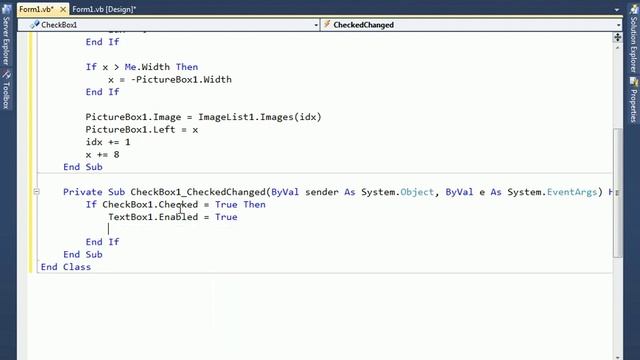The height and width of the screenshot is (360, 640).
Task: Click the line 'TextBox1.Enabled = True'
Action: pyautogui.click(x=173, y=217)
